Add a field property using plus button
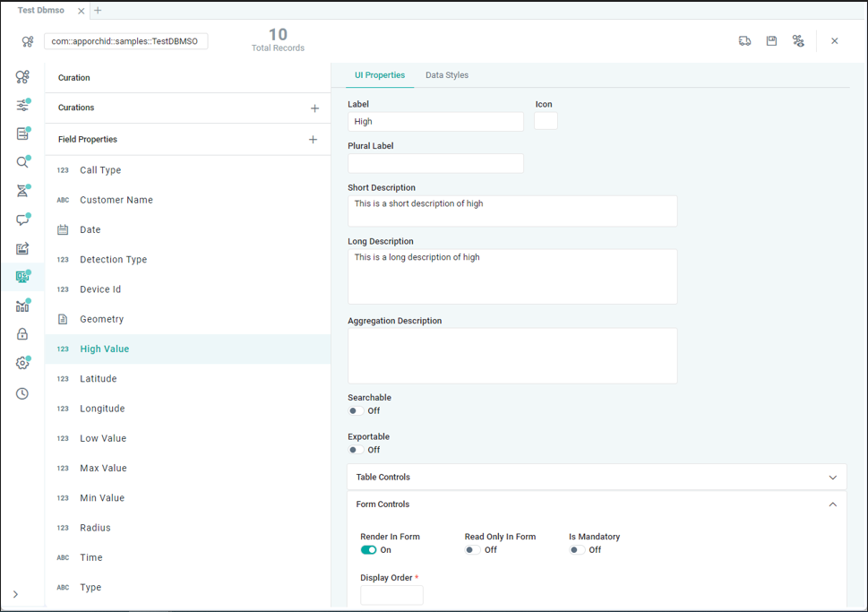The height and width of the screenshot is (612, 868). pos(313,140)
